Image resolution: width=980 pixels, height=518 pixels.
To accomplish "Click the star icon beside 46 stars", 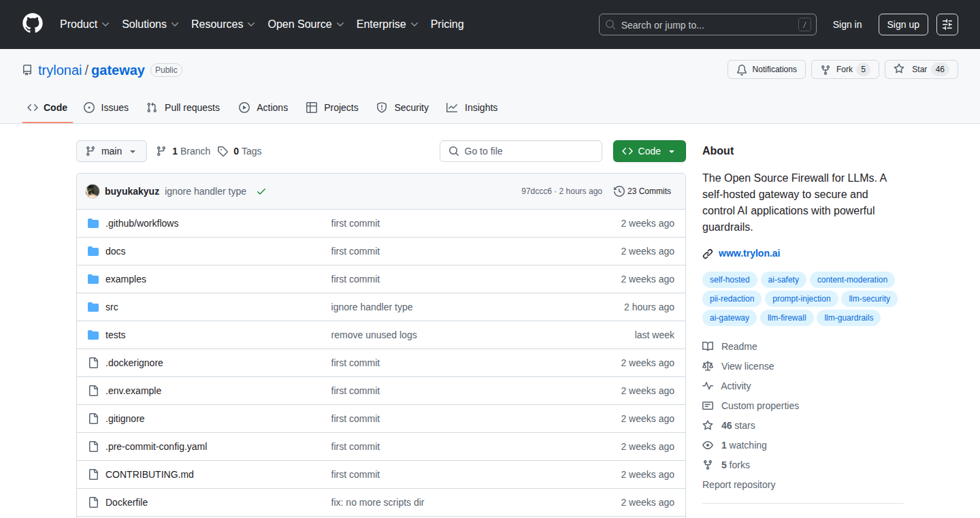I will (x=708, y=425).
